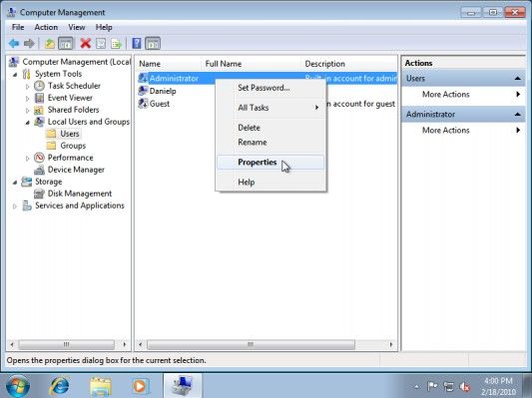Click the tree pane horizontal scrollbar thumb

click(x=67, y=344)
